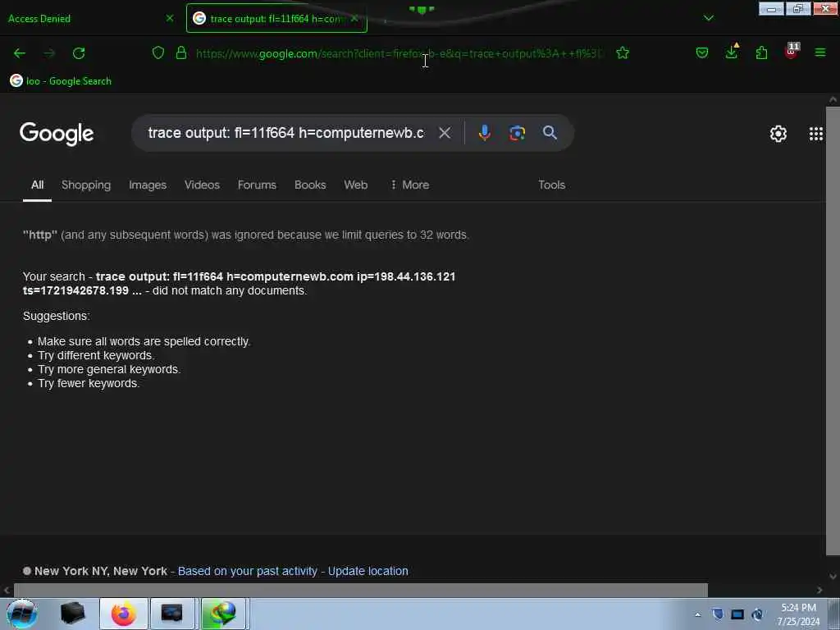This screenshot has width=840, height=630.
Task: Open Firefox from the taskbar
Action: [124, 614]
